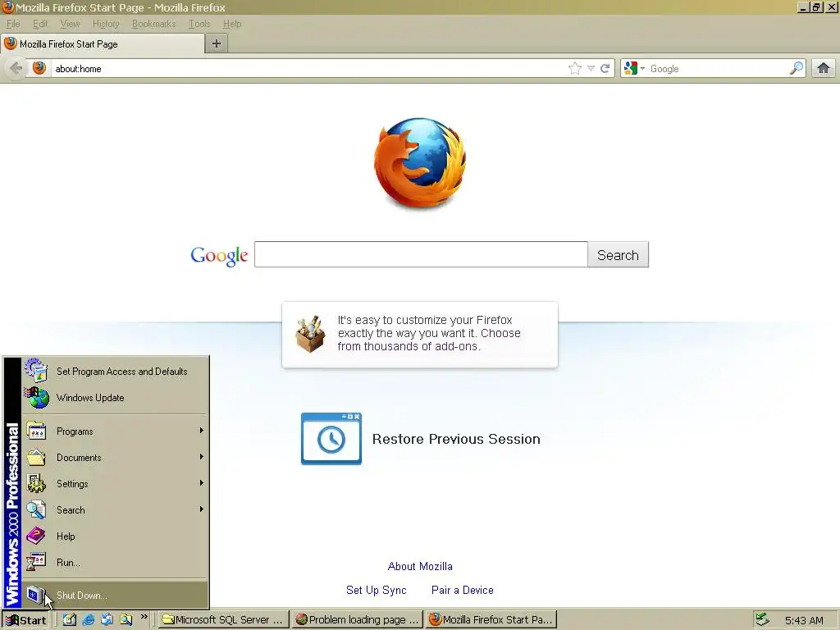Click the Restore Previous Session clock icon
This screenshot has height=630, width=840.
[x=331, y=439]
